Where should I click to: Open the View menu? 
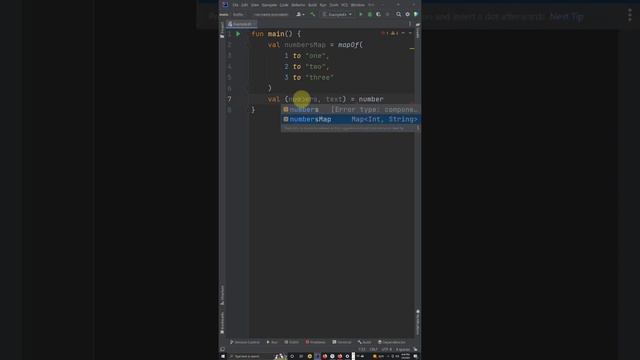point(255,5)
